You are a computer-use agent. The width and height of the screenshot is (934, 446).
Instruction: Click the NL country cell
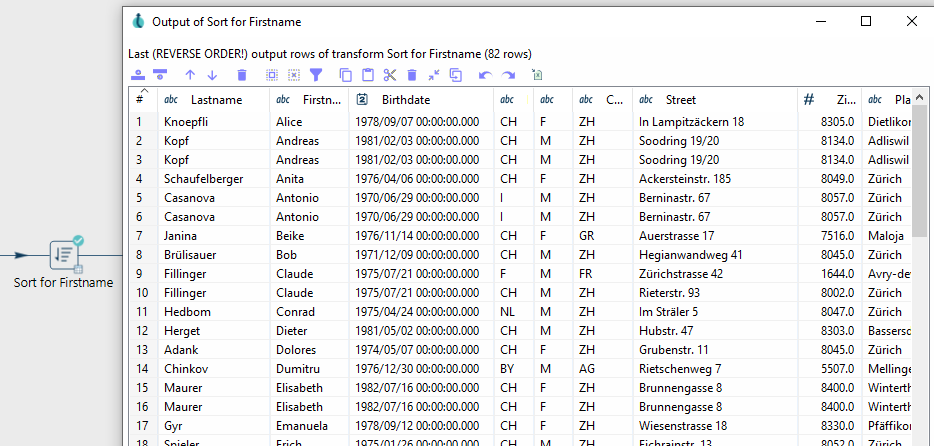point(513,311)
